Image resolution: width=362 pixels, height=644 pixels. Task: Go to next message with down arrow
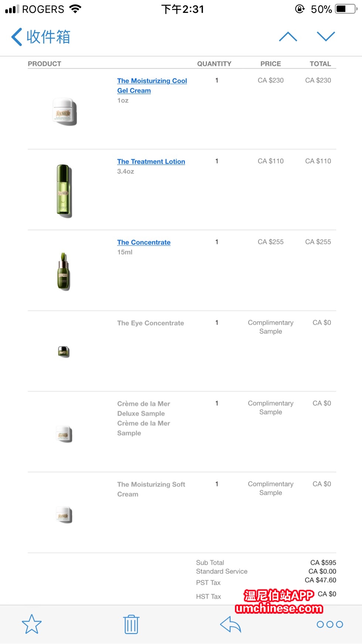(326, 36)
